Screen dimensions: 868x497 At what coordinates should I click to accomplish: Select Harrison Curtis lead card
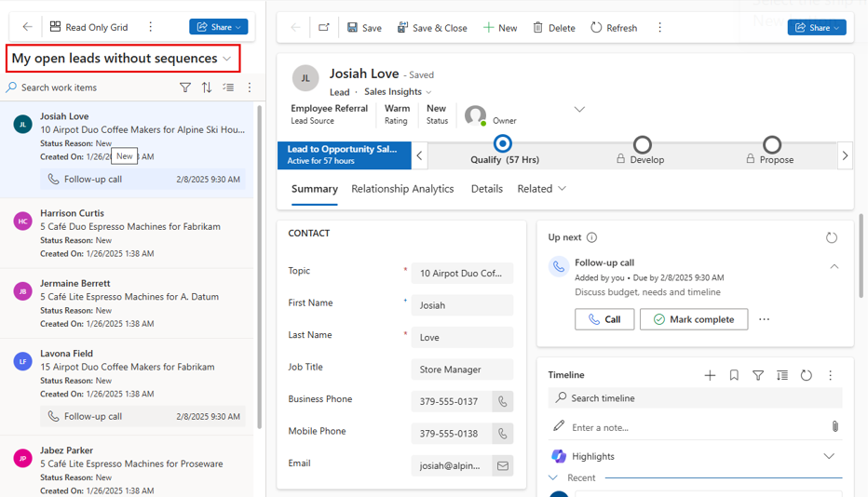(x=127, y=234)
